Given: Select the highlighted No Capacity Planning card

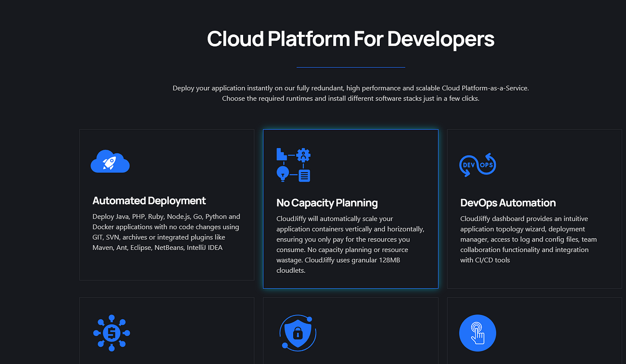Looking at the screenshot, I should pyautogui.click(x=350, y=209).
